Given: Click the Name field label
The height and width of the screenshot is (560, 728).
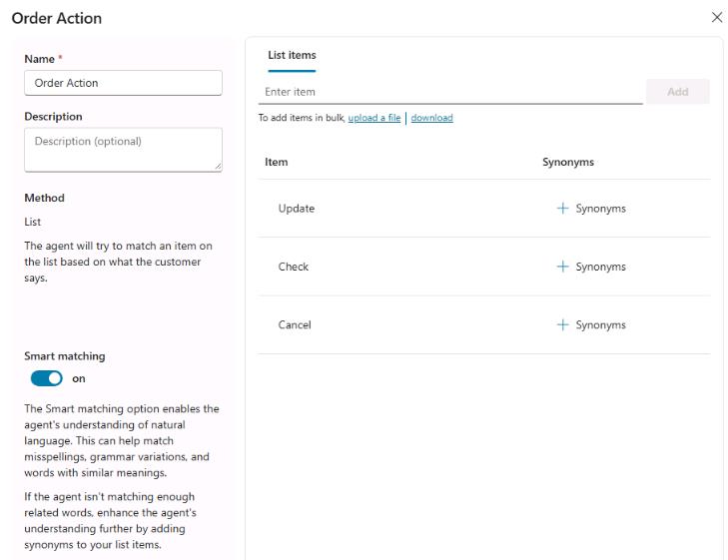Looking at the screenshot, I should click(40, 59).
